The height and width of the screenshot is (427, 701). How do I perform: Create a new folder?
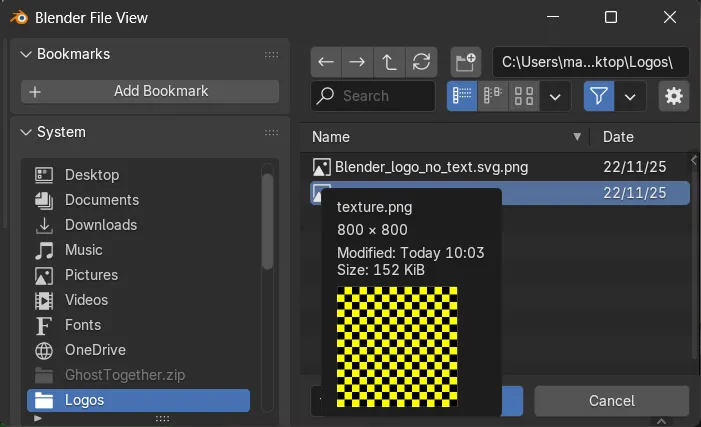point(466,62)
